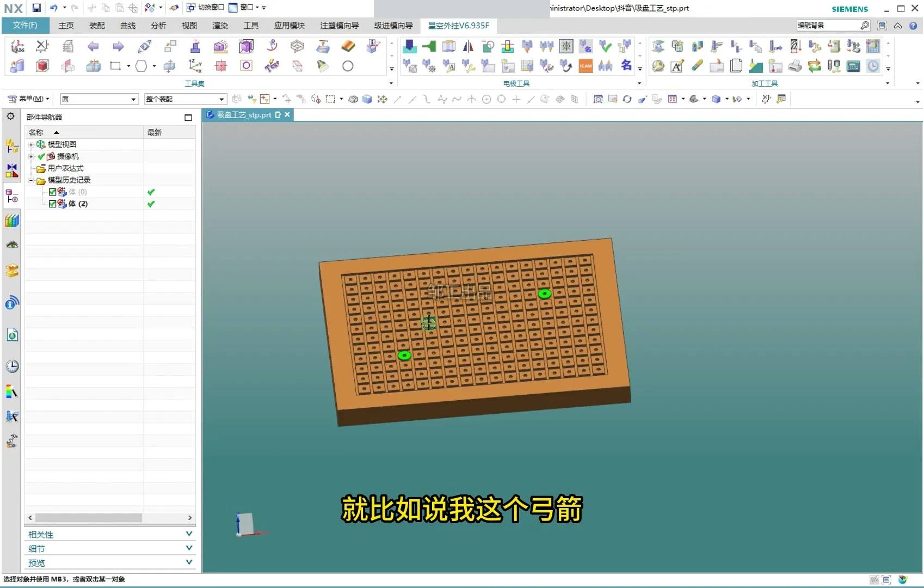The image size is (924, 588).
Task: Switch to the 星空外挂V6.935F tab
Action: tap(458, 26)
